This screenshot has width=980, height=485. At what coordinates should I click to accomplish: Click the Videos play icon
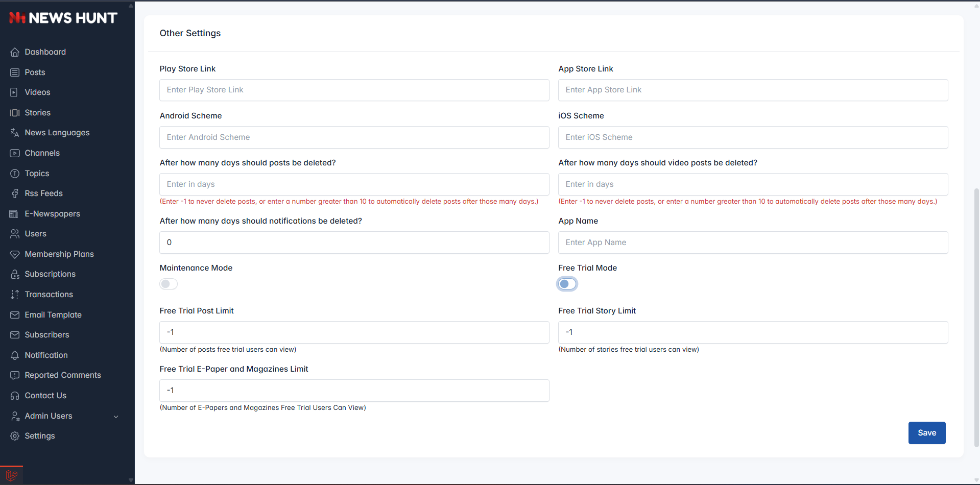pyautogui.click(x=15, y=92)
